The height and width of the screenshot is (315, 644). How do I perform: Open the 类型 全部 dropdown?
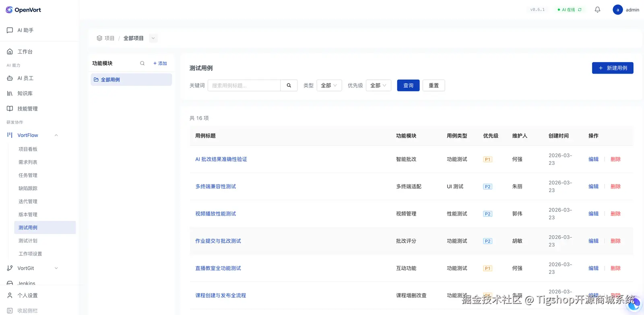(329, 85)
